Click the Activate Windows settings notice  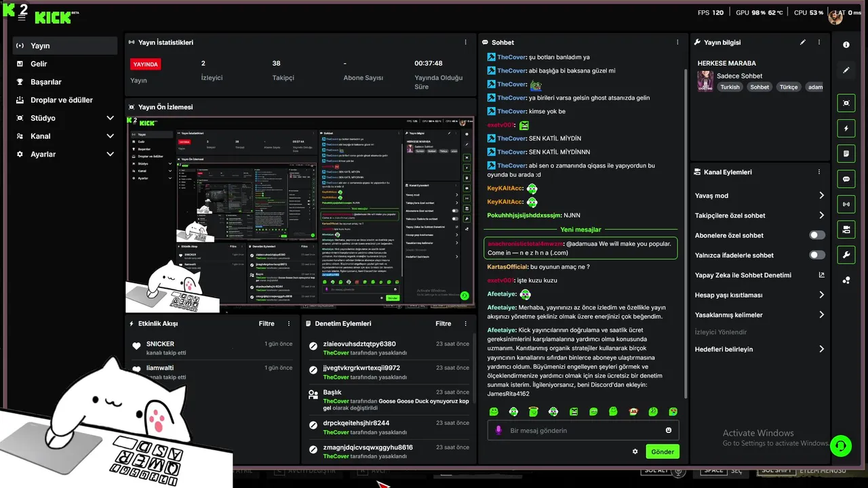775,438
